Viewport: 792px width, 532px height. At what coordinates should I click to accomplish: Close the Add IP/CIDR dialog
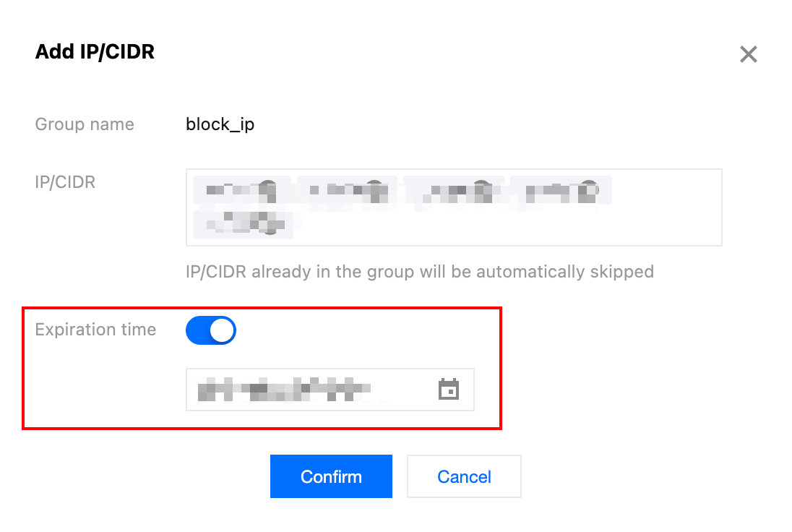[x=748, y=54]
